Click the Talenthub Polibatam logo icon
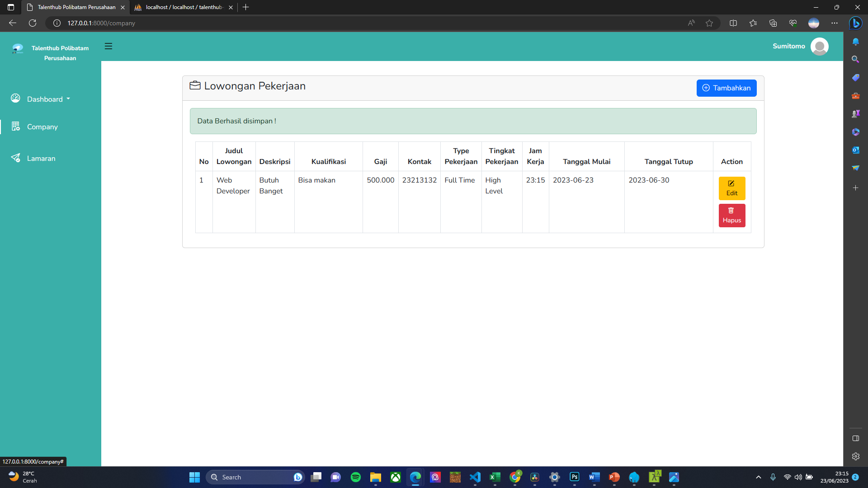Image resolution: width=868 pixels, height=488 pixels. 18,48
